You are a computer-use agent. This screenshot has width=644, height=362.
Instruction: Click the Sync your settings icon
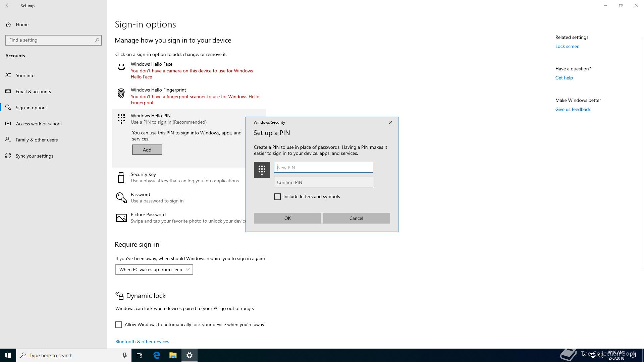pyautogui.click(x=8, y=156)
